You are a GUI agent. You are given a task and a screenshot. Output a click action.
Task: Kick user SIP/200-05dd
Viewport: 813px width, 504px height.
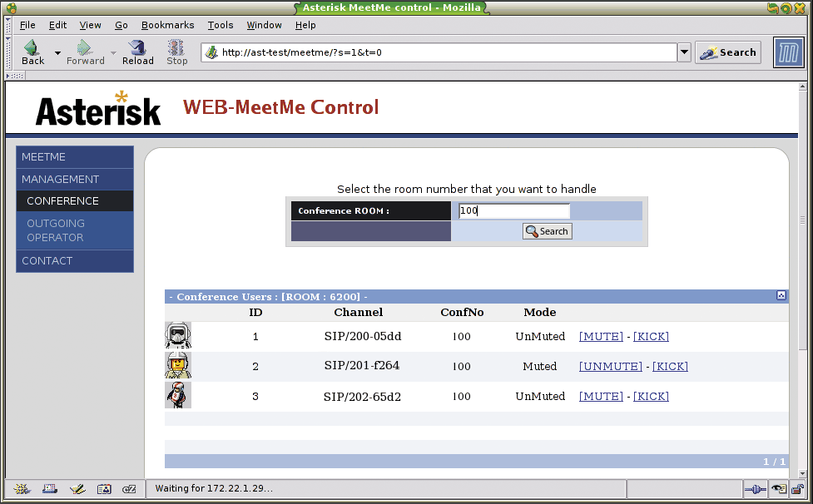(x=651, y=336)
